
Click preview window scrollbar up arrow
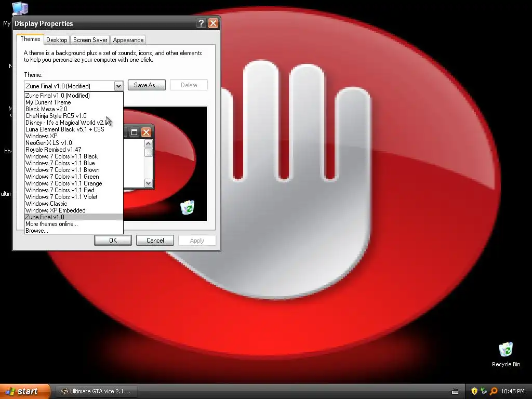pos(148,144)
